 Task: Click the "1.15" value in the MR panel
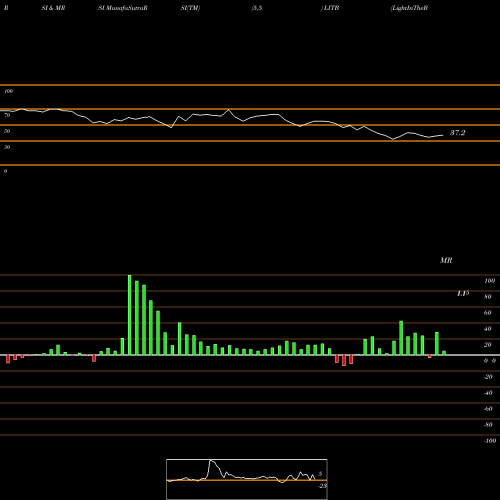(x=463, y=293)
